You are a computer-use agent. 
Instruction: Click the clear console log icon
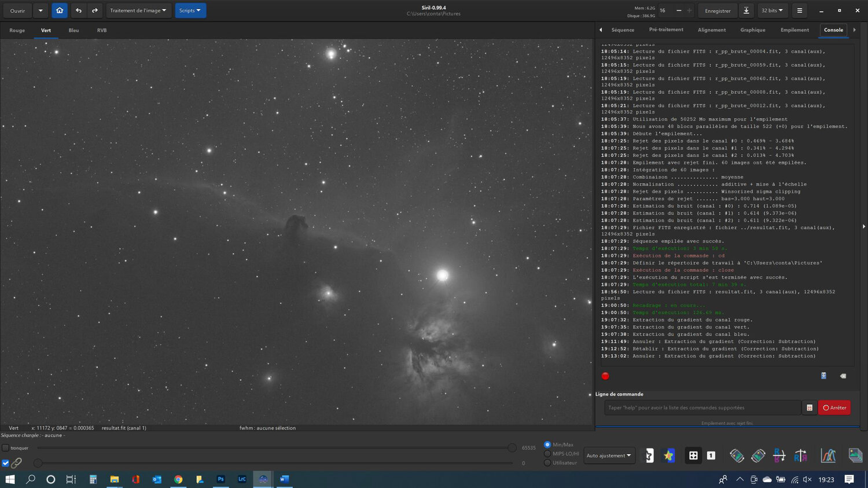click(843, 376)
